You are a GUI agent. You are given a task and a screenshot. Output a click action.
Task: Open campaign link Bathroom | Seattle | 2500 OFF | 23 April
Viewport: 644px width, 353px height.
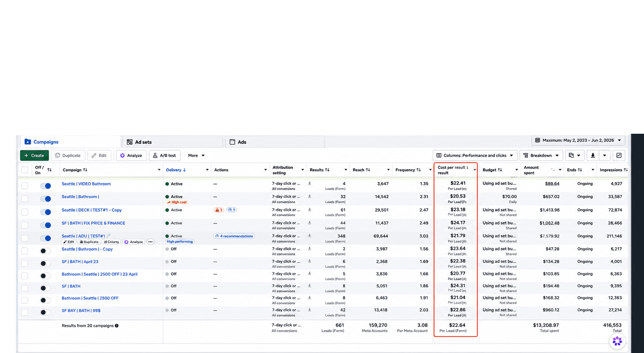pyautogui.click(x=100, y=274)
